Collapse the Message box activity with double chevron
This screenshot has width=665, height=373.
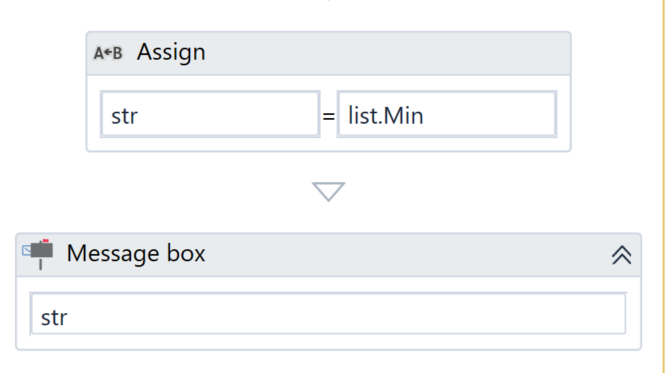coord(621,255)
